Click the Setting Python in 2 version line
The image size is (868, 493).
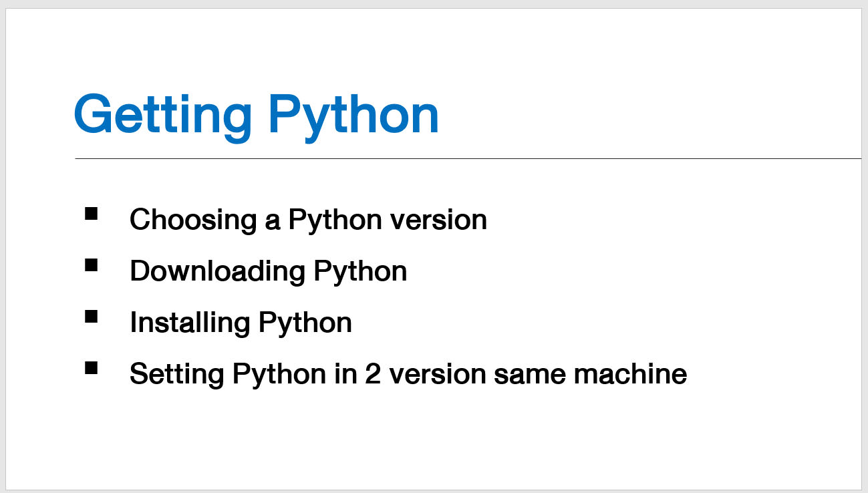pos(408,374)
